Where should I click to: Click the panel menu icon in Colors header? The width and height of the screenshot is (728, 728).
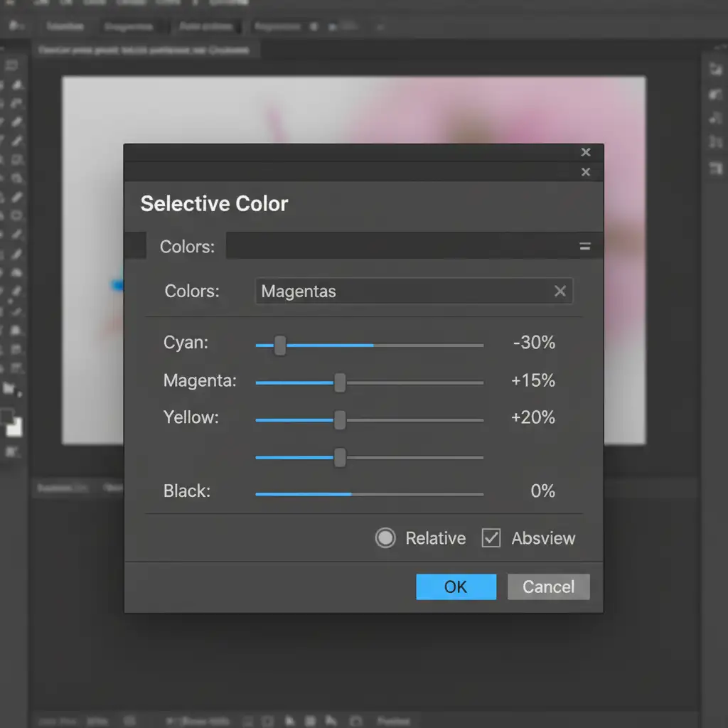click(585, 247)
